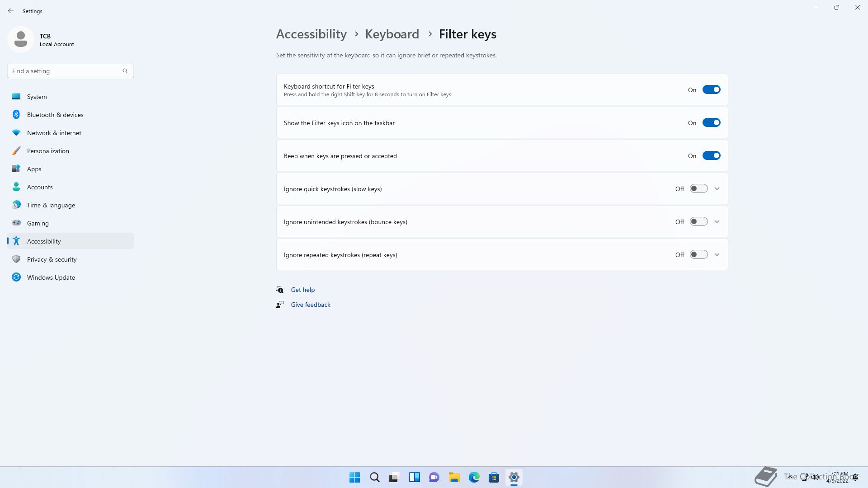This screenshot has height=488, width=868.
Task: Click the Local Account label under TCB
Action: tap(57, 44)
